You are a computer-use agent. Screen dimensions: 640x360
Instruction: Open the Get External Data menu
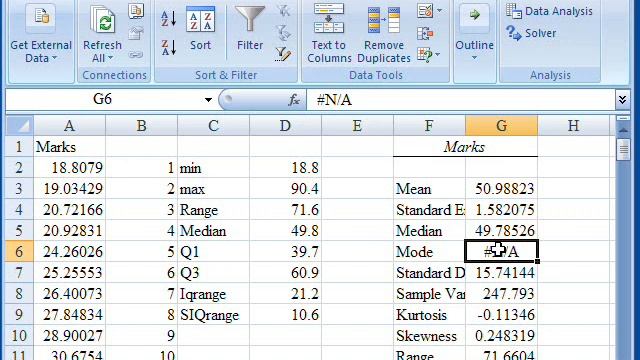point(40,33)
